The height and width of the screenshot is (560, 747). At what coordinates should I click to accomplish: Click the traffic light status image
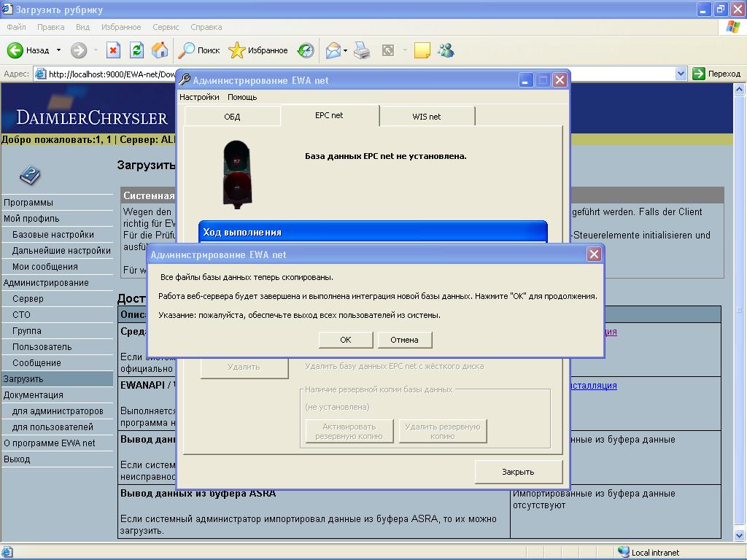[237, 175]
